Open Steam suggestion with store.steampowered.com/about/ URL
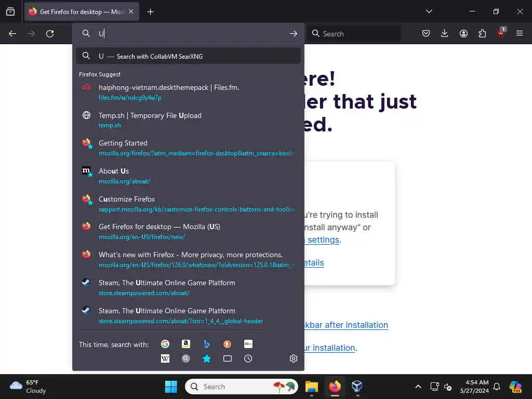This screenshot has height=399, width=532. (188, 288)
